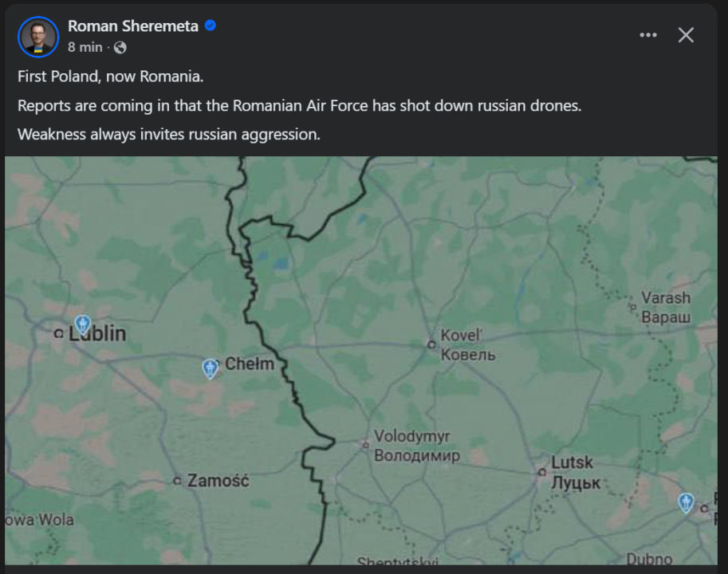Viewport: 728px width, 574px height.
Task: Click the Lutsk city dot marker
Action: 541,472
